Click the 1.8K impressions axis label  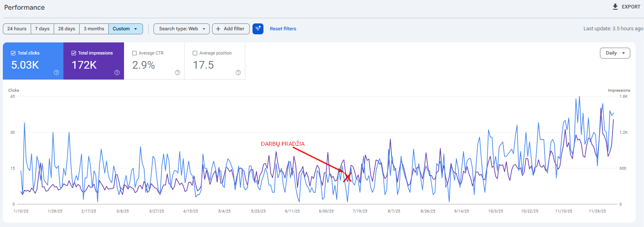point(624,97)
